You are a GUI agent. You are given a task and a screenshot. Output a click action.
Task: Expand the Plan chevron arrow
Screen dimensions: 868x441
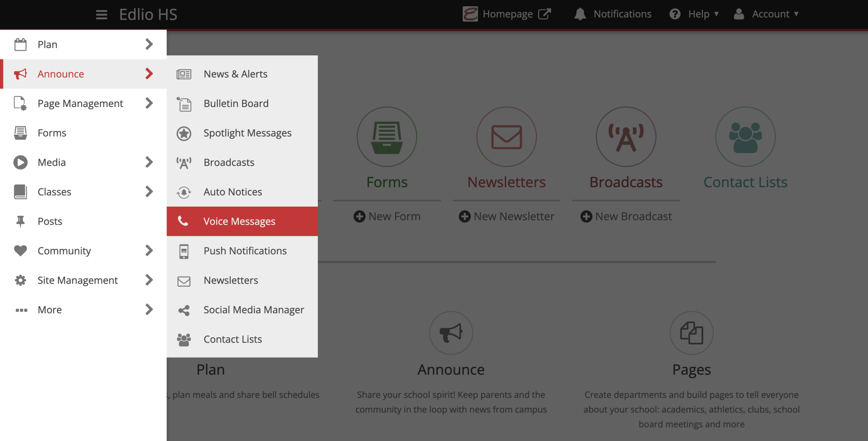[x=149, y=44]
